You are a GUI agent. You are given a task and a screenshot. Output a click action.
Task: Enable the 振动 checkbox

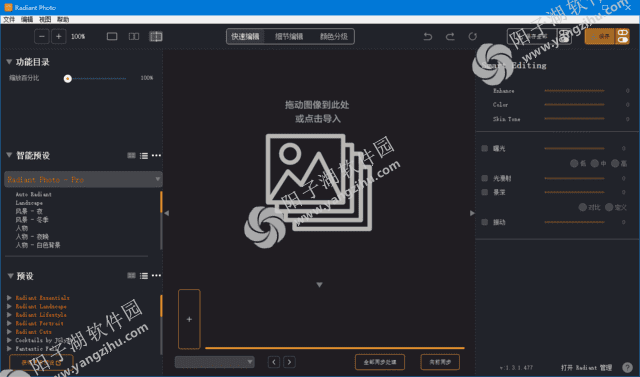coord(484,222)
